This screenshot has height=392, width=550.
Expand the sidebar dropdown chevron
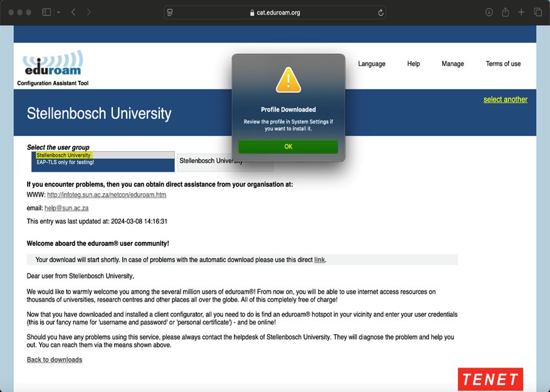click(59, 13)
